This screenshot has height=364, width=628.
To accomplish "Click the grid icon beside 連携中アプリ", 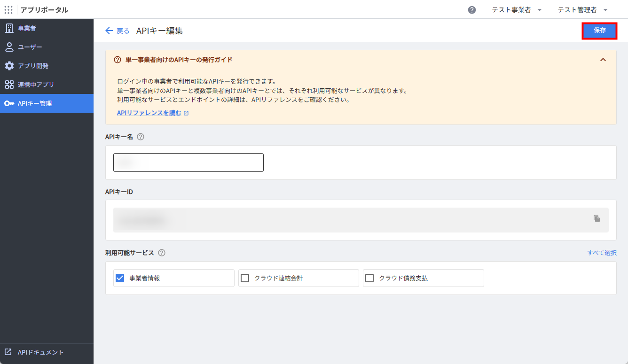I will point(9,85).
